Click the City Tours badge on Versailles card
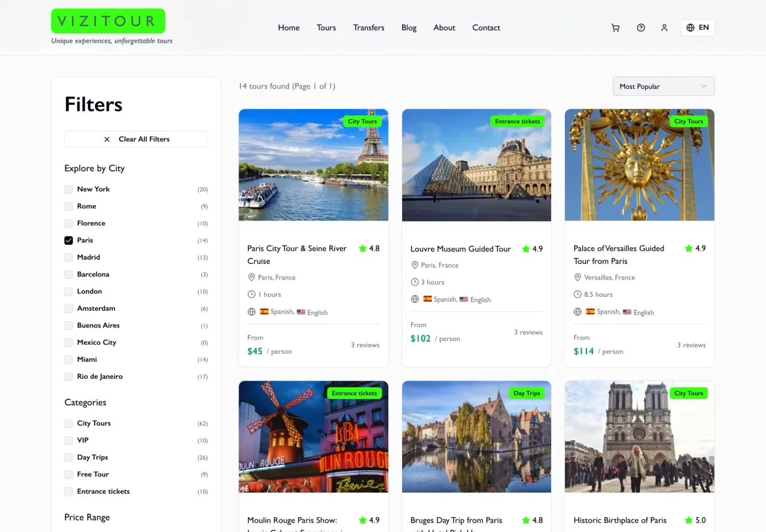The width and height of the screenshot is (766, 532). 688,121
